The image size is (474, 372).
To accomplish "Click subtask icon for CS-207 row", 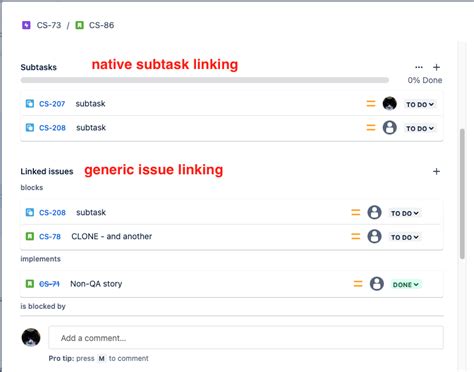I will (x=30, y=104).
